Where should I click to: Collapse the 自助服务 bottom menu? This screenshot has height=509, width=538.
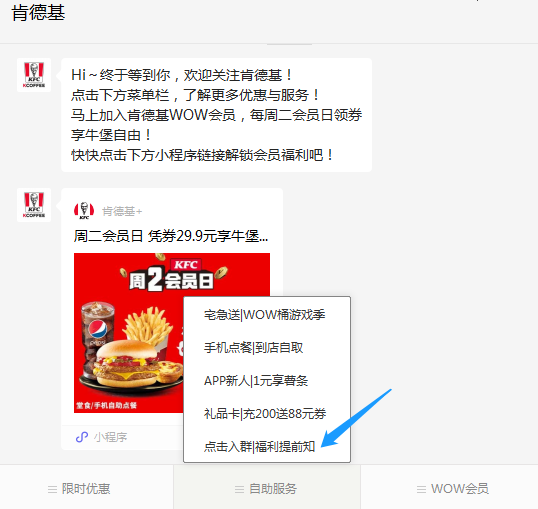267,487
